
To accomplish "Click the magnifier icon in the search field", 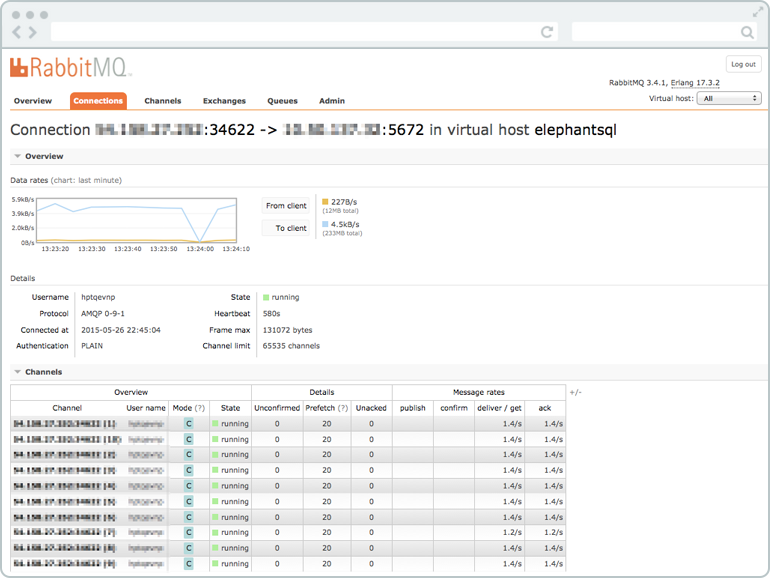I will pos(747,32).
